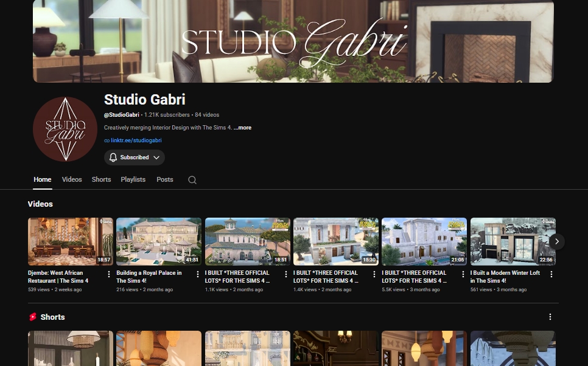
Task: Click the @StudioGabri handle text
Action: (122, 115)
